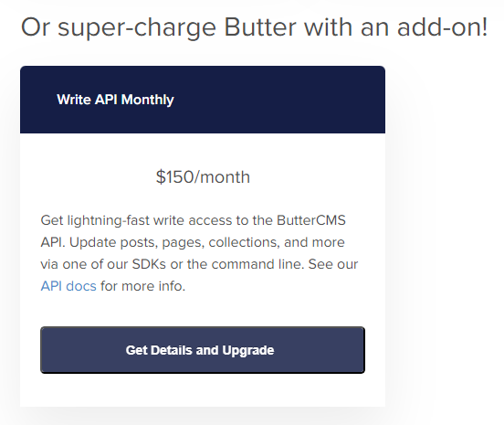The width and height of the screenshot is (504, 425).
Task: Click the Get Details and Upgrade button
Action: (x=203, y=350)
